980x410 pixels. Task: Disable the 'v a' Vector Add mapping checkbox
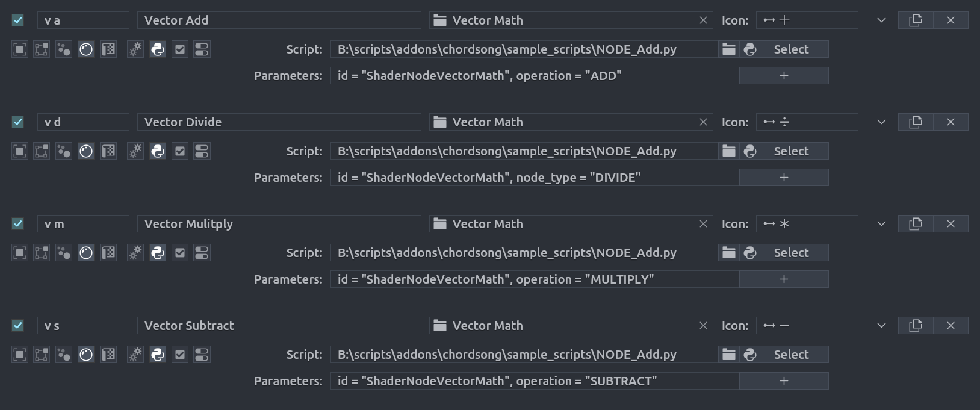18,20
